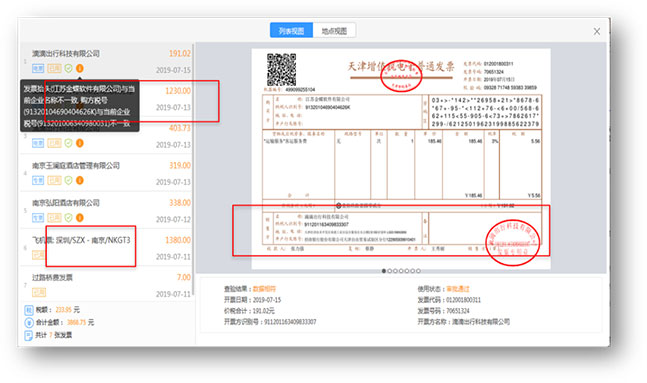The image size is (647, 383).
Task: Select the last pagination dot under the invoice image
Action: click(418, 271)
